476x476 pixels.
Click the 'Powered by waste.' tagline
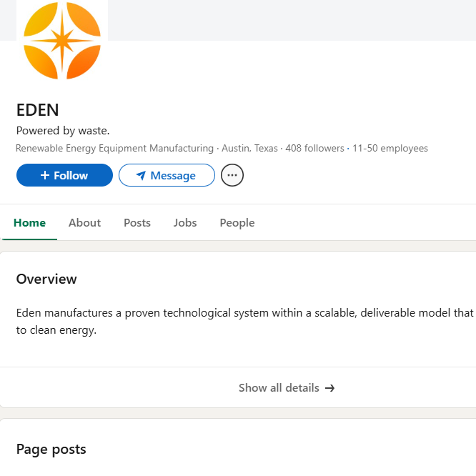pyautogui.click(x=63, y=131)
